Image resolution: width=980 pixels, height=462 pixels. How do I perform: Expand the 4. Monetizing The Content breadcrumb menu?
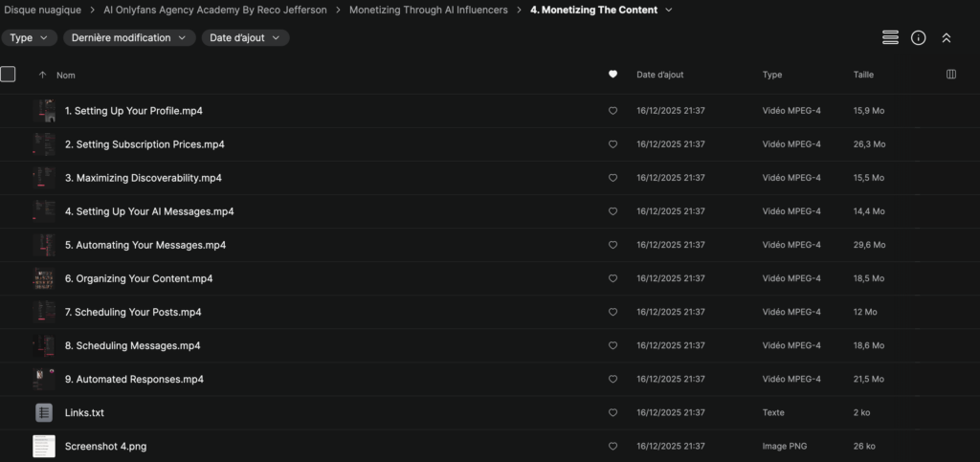pyautogui.click(x=668, y=10)
